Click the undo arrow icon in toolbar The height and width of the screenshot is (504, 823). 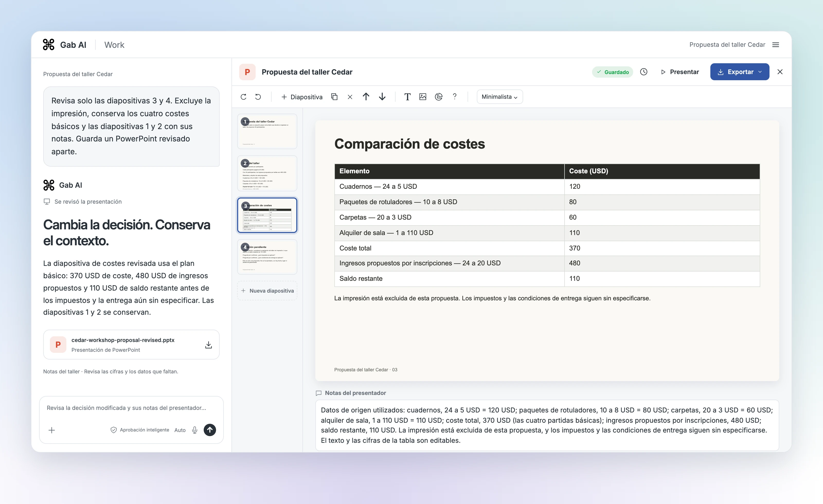click(x=258, y=97)
